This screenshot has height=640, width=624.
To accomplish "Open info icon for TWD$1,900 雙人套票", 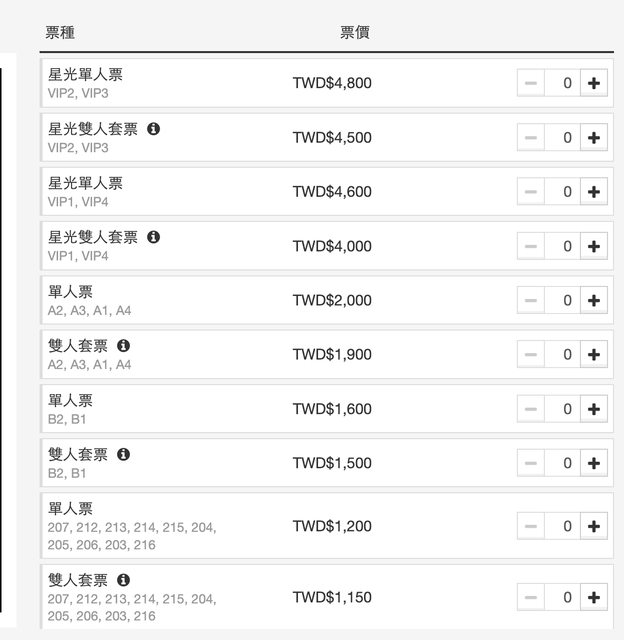I will (x=124, y=346).
